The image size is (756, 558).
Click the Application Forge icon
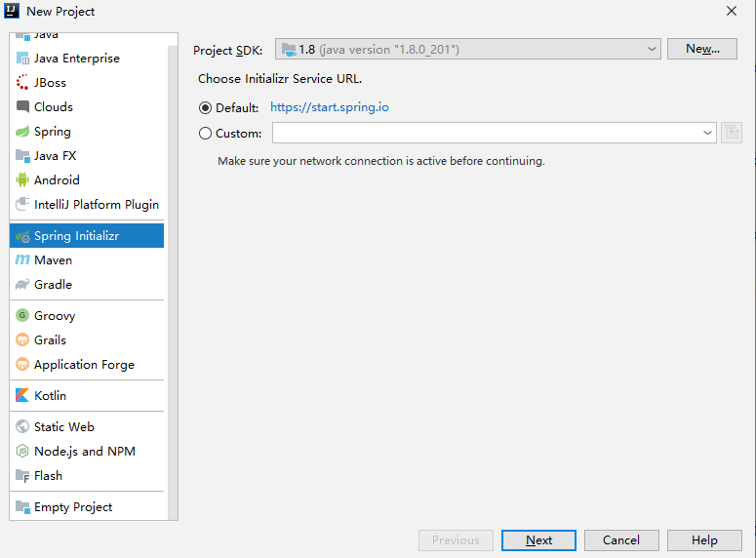(x=22, y=364)
